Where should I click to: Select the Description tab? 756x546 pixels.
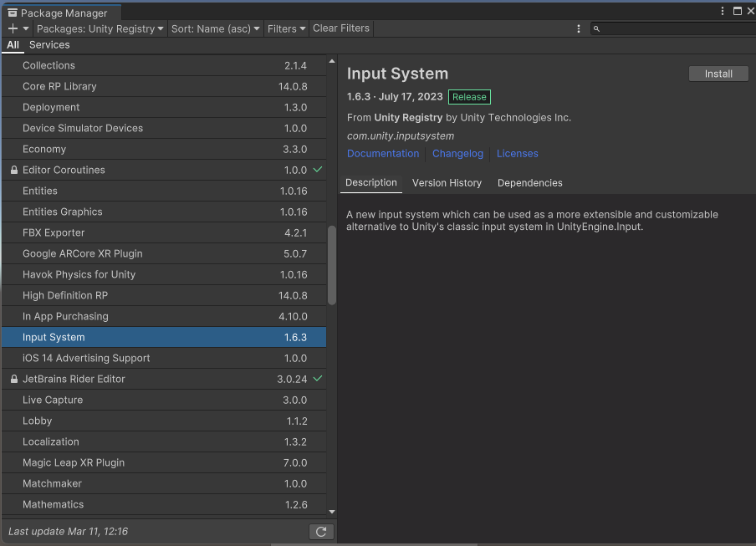tap(371, 182)
